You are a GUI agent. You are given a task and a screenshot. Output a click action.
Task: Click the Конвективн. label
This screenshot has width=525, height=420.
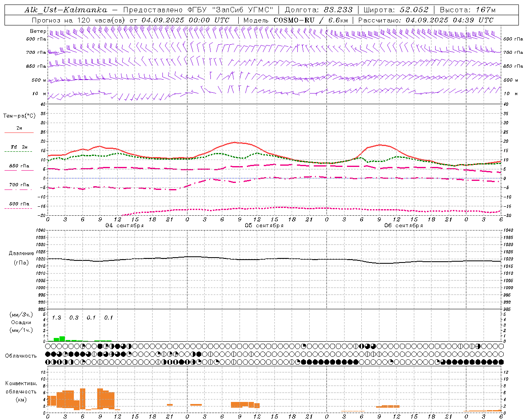21,383
